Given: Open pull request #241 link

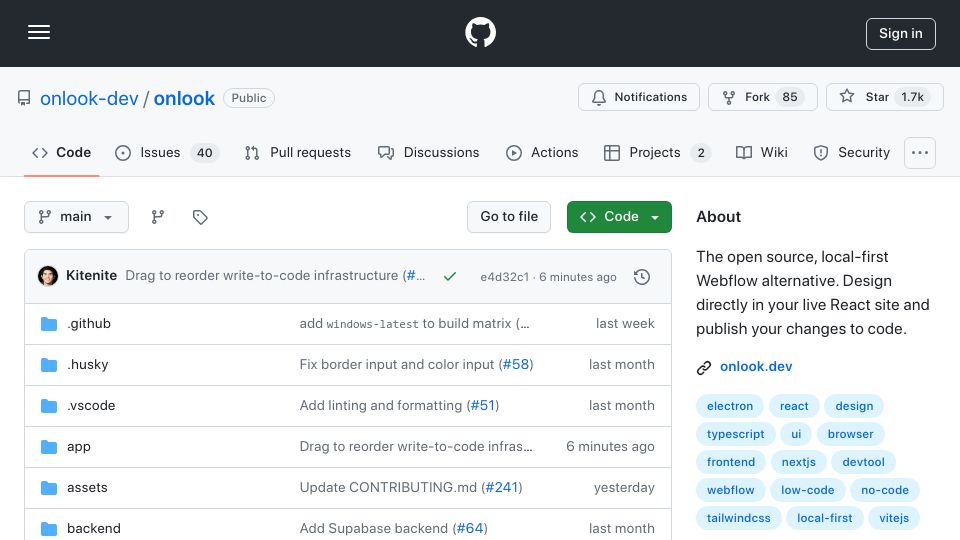Looking at the screenshot, I should [x=502, y=487].
